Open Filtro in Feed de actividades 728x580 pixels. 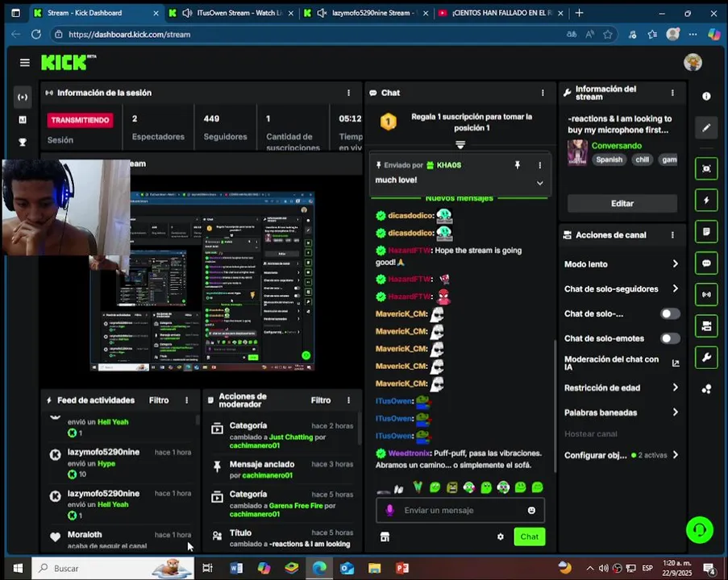[159, 400]
